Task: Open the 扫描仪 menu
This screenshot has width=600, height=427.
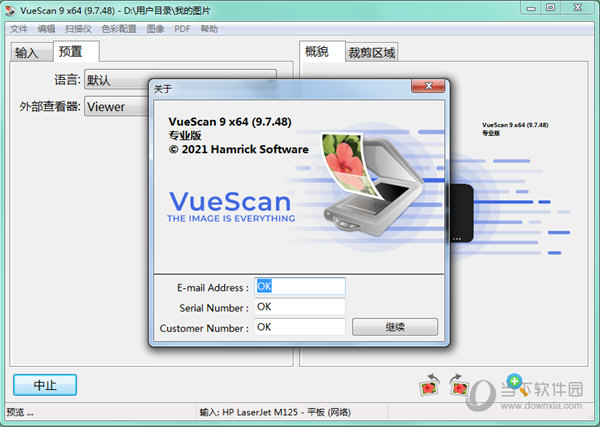Action: (x=78, y=29)
